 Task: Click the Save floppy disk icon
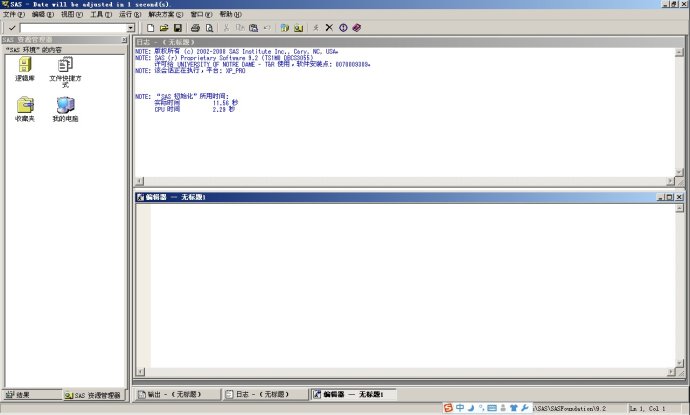point(178,28)
